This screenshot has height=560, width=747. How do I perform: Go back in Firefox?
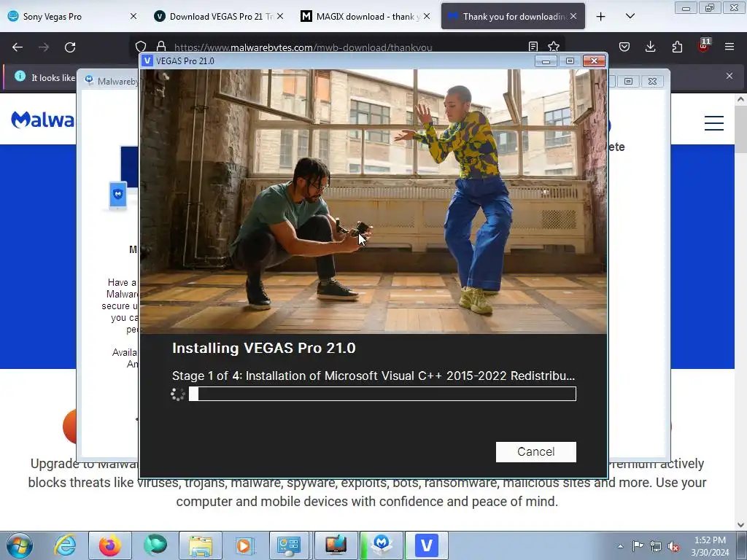pyautogui.click(x=18, y=47)
